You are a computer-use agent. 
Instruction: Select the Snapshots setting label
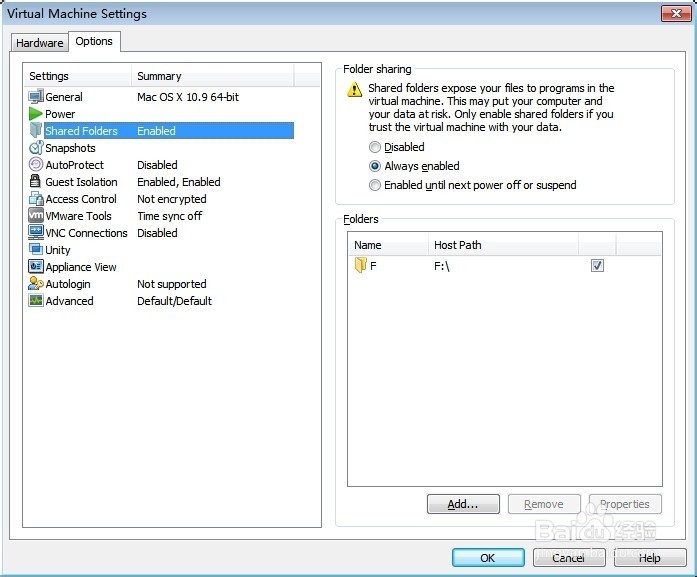pos(70,148)
